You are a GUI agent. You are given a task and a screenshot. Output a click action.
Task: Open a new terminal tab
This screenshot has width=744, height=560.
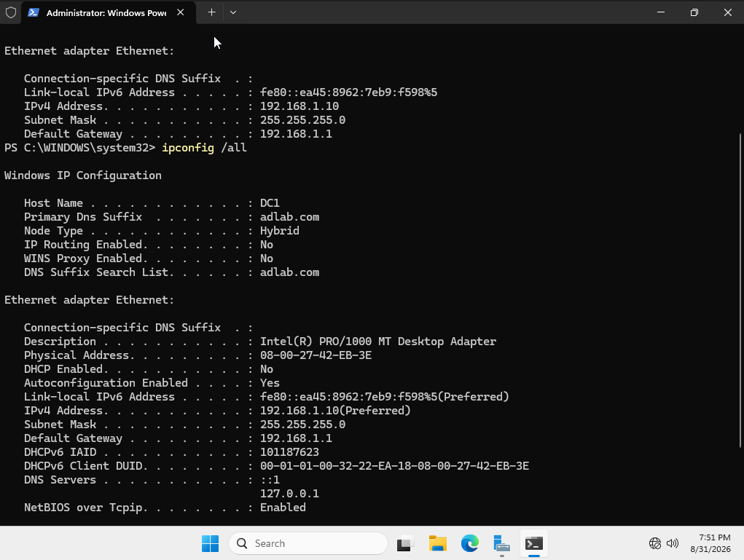[211, 12]
